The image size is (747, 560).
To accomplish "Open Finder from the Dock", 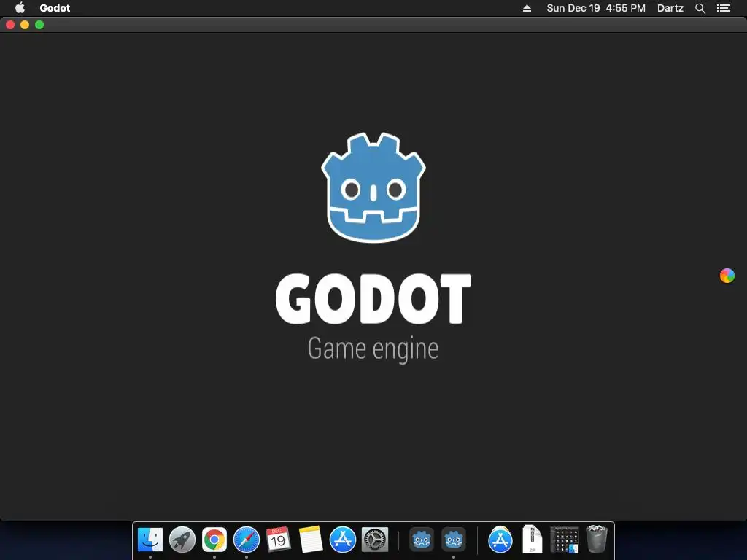I will point(150,540).
